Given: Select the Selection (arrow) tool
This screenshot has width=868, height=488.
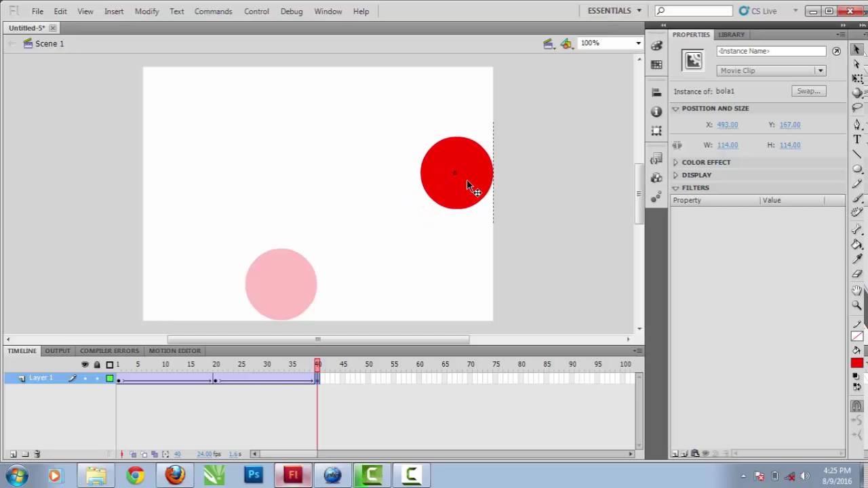Looking at the screenshot, I should (857, 49).
